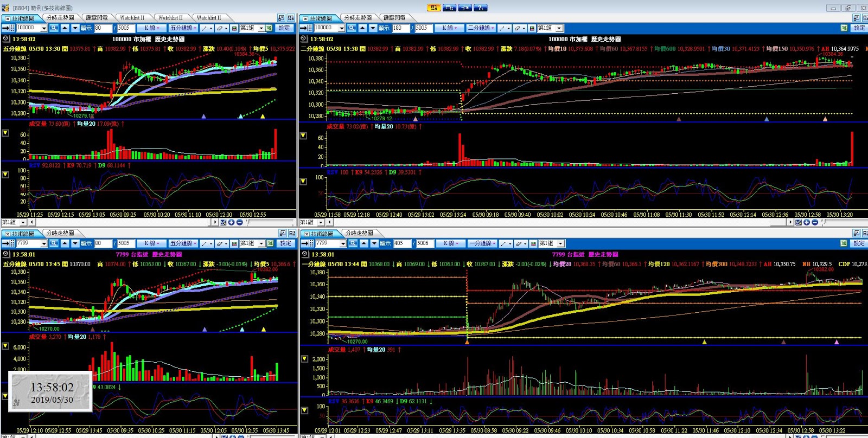Close 技術線圖 tab in top-left panel
This screenshot has height=438, width=868.
[x=8, y=19]
